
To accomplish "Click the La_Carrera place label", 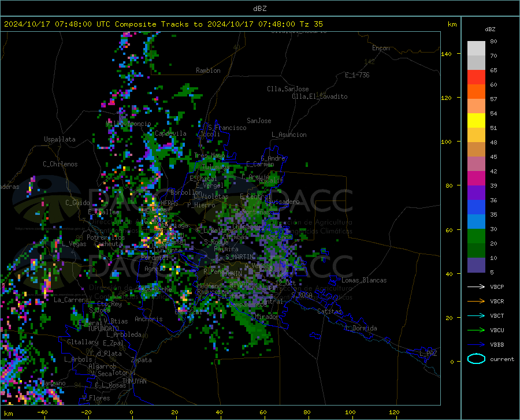I will [x=71, y=300].
